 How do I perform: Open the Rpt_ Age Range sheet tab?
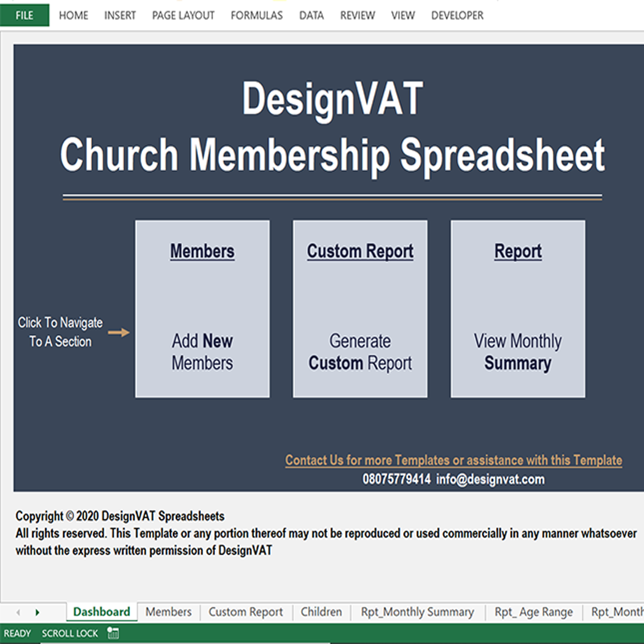click(x=533, y=612)
